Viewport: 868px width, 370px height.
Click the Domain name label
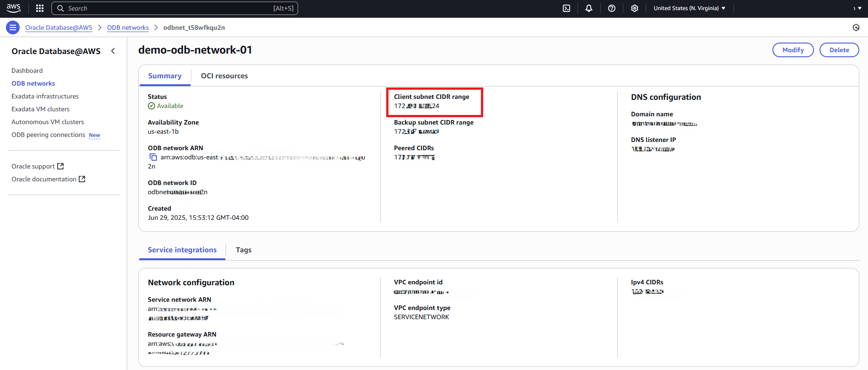click(652, 114)
